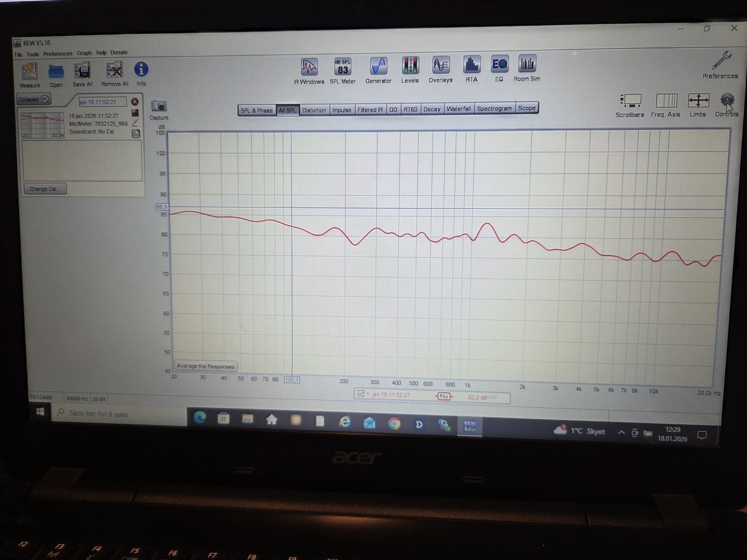The width and height of the screenshot is (747, 560).
Task: Open Preferences with the wrench icon
Action: 721,65
